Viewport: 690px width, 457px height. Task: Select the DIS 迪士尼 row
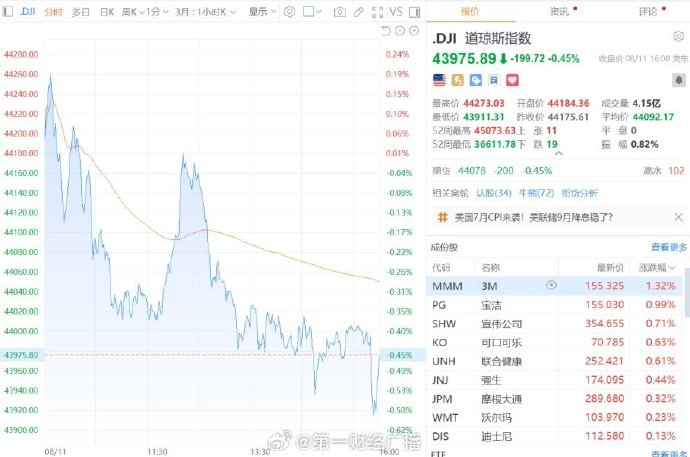554,436
